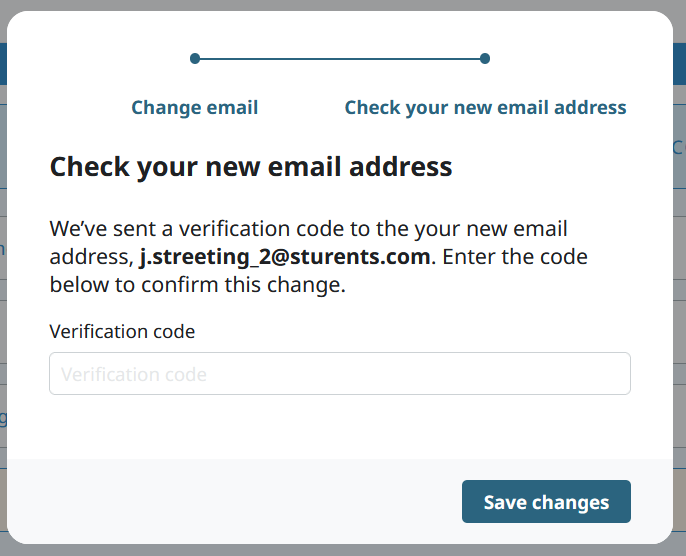Click the white space below the Verification code field
This screenshot has height=556, width=686.
tap(340, 425)
